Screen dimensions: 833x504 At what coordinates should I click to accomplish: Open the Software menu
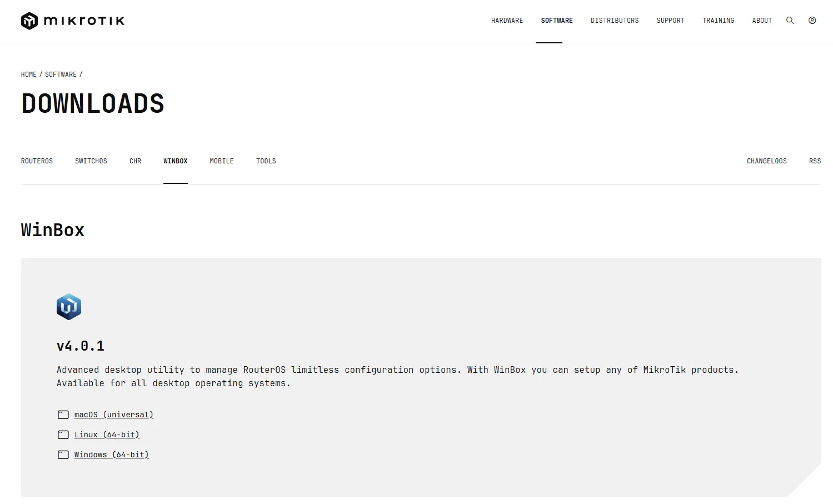coord(556,21)
